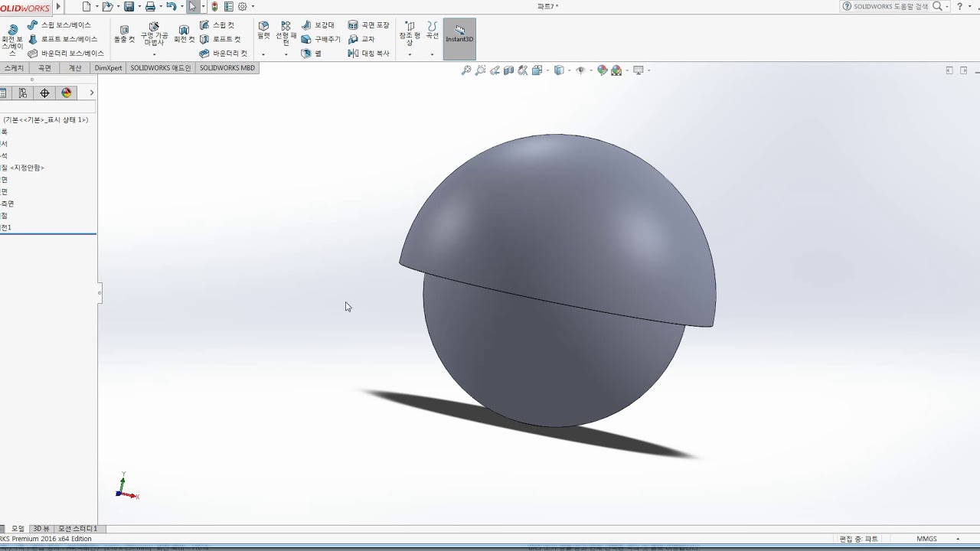Screen dimensions: 980x551
Task: Select the 바운더리 보스/베이스 tool
Action: [x=66, y=54]
